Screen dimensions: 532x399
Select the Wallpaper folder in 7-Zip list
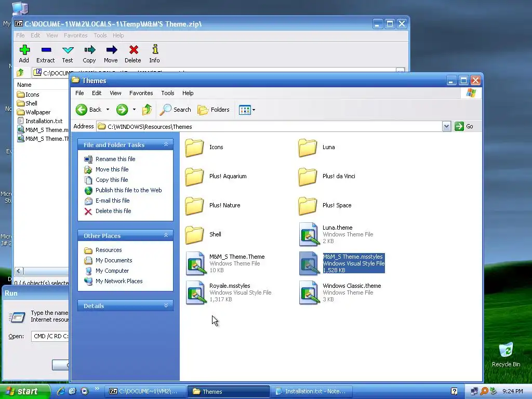coord(34,112)
